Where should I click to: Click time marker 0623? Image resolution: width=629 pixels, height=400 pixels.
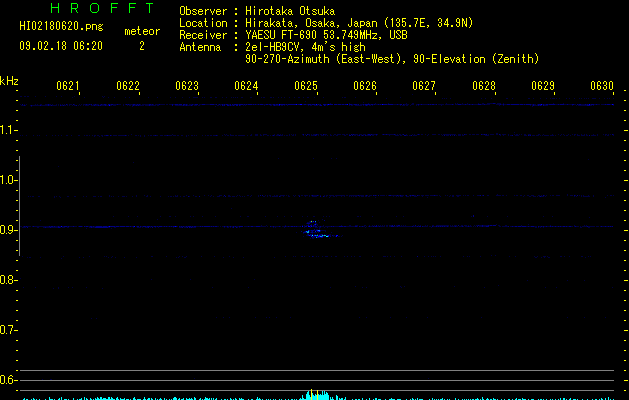point(187,86)
